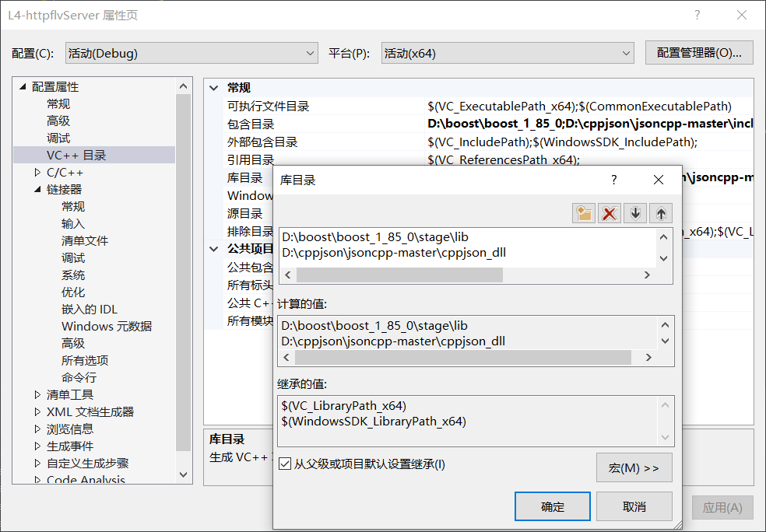The height and width of the screenshot is (532, 766).
Task: Select Windows 元数据 tree item
Action: [107, 326]
